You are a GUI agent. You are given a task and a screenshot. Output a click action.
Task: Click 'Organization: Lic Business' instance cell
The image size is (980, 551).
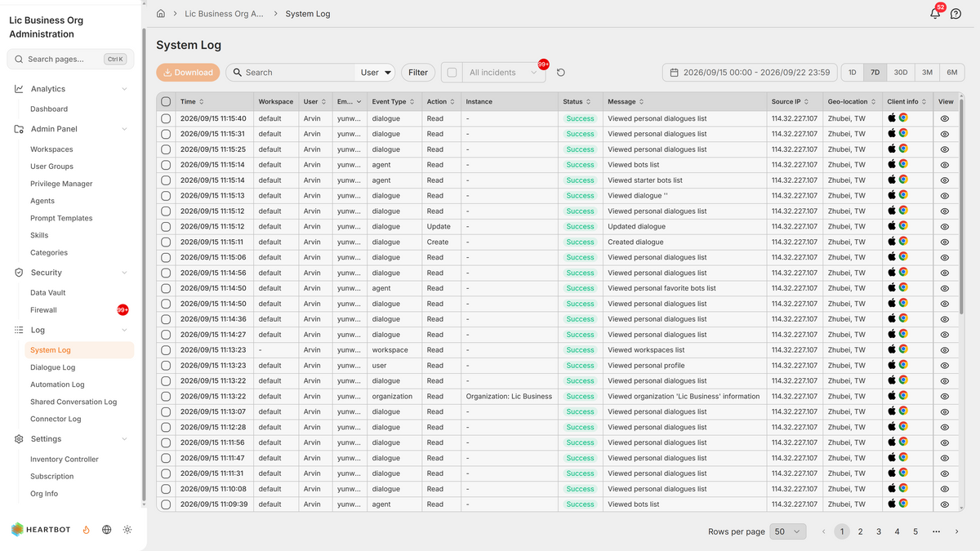click(x=509, y=397)
